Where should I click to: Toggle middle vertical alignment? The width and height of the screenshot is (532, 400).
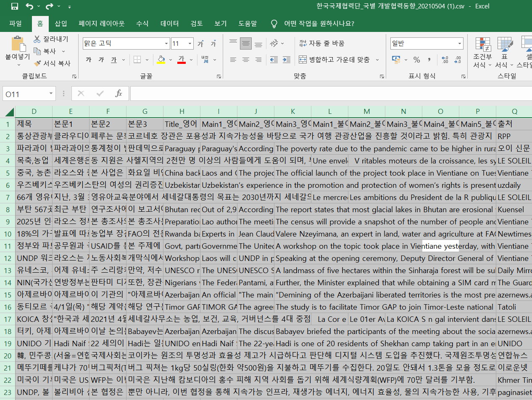tap(246, 43)
